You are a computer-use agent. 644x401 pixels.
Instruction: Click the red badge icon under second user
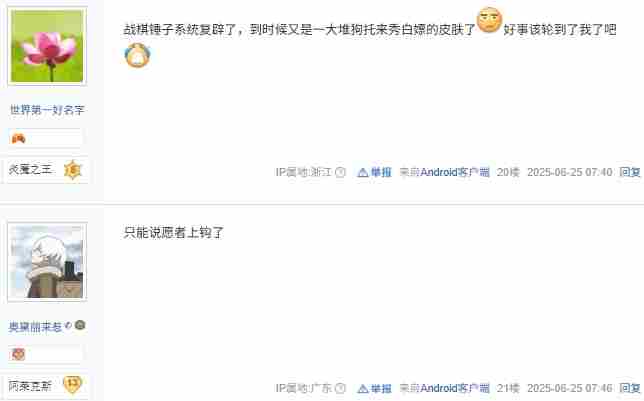click(18, 354)
